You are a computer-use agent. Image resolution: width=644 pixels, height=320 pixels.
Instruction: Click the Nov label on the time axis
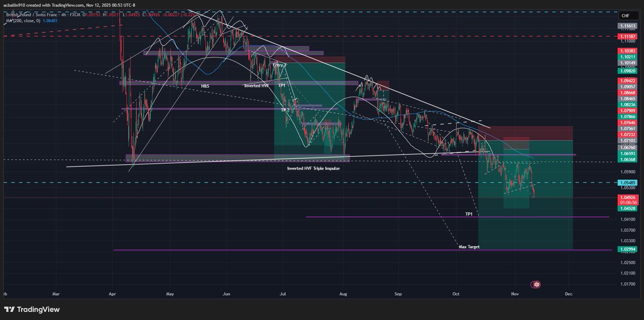point(514,294)
